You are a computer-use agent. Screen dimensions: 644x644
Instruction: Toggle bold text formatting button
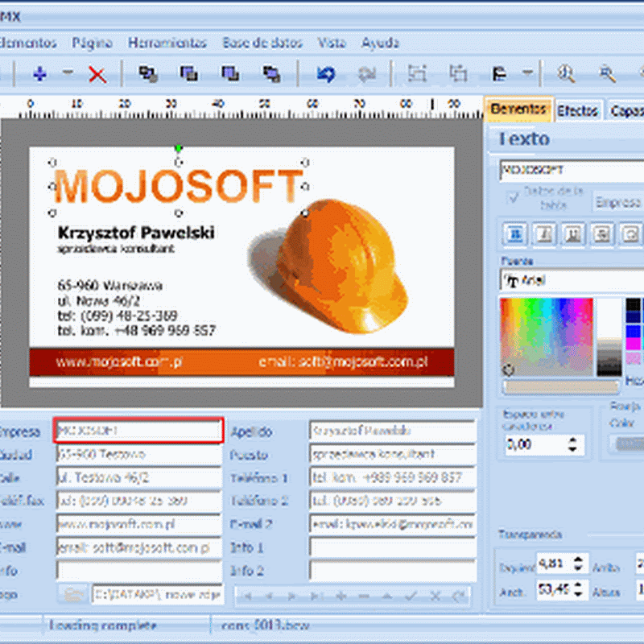tap(515, 233)
